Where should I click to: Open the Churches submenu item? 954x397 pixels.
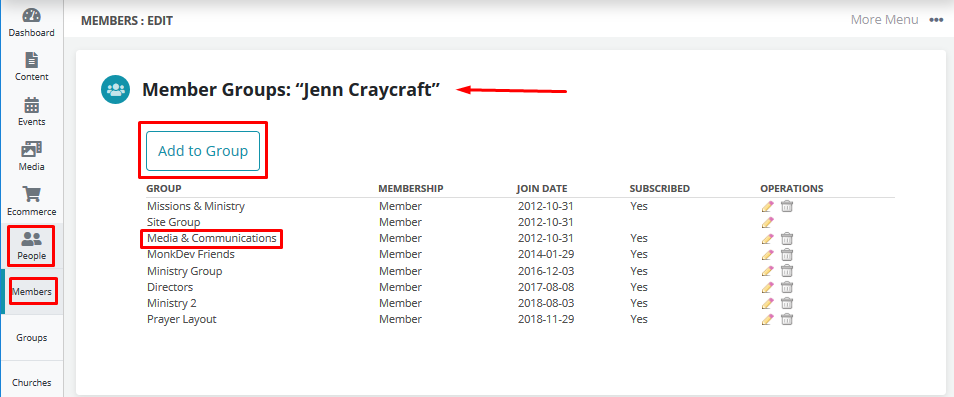click(x=32, y=382)
